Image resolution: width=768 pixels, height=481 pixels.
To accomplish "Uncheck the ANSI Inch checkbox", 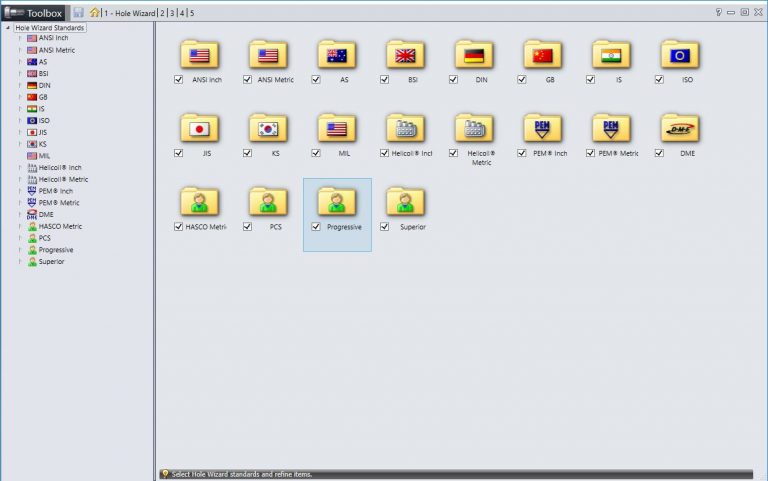I will click(x=178, y=80).
